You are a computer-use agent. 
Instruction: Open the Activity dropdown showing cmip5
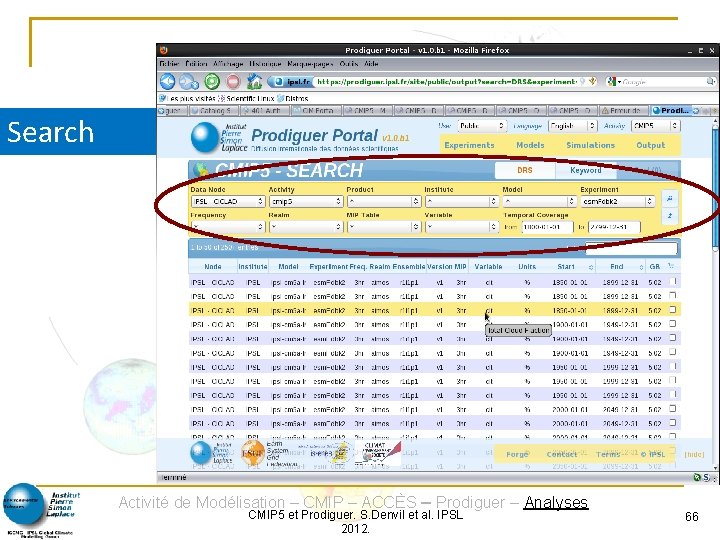click(306, 201)
